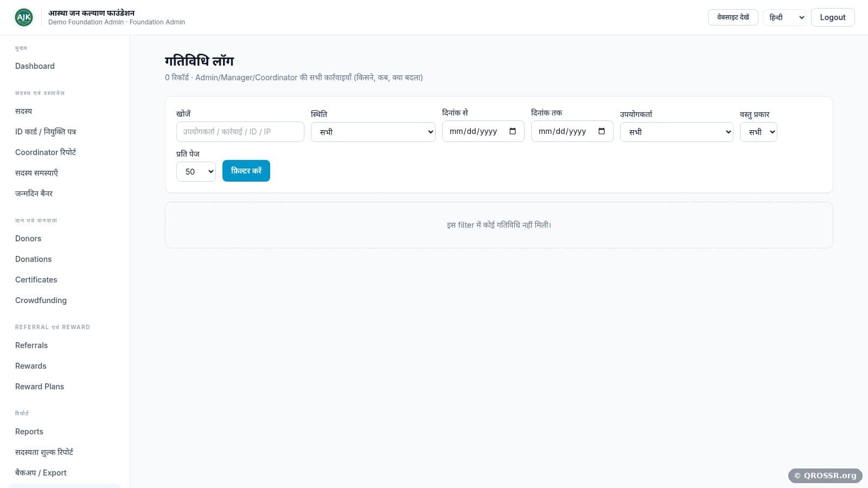Click the आस्था जन कल्याण फाउंडेशन title

[91, 13]
